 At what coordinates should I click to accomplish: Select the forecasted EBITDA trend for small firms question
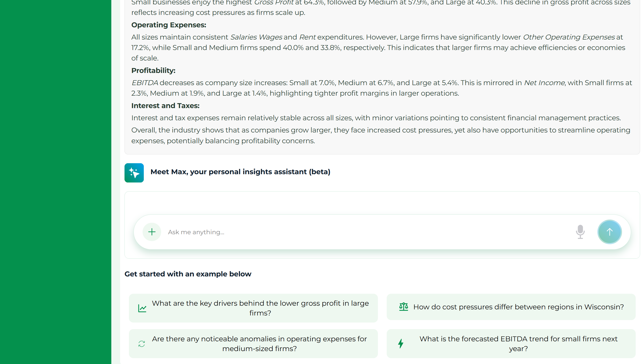coord(518,344)
